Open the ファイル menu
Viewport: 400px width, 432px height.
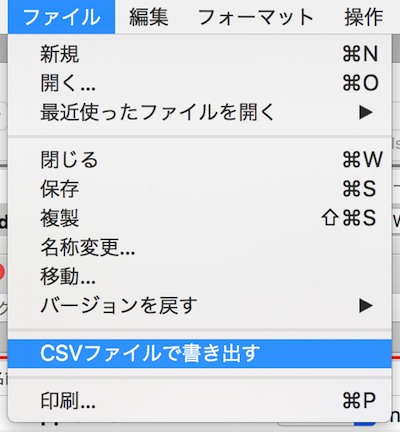point(61,17)
